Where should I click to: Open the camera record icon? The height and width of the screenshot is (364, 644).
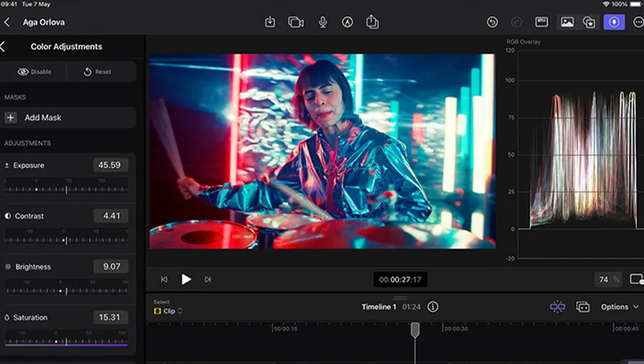tap(296, 22)
